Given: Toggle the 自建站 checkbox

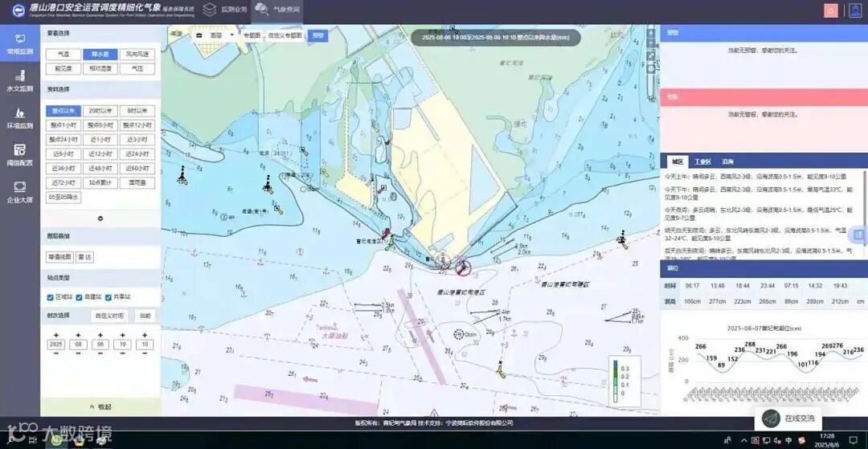Looking at the screenshot, I should 79,297.
